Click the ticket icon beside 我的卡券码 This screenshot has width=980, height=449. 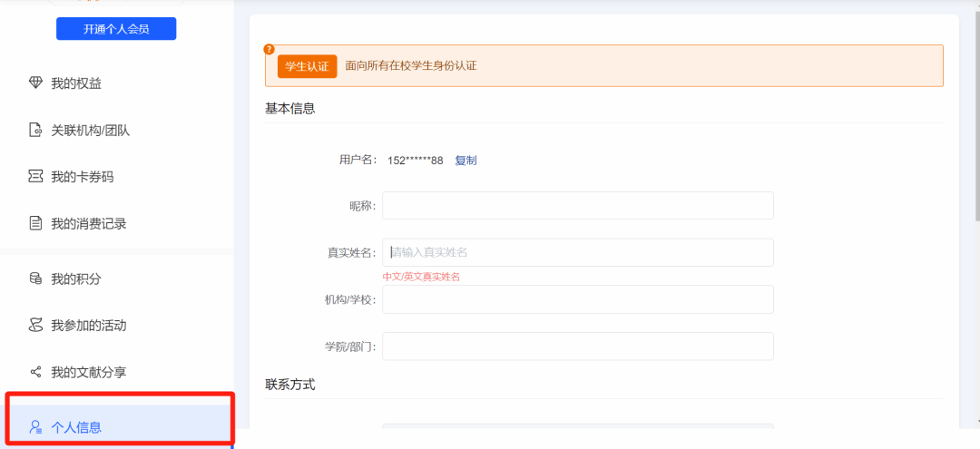coord(35,177)
